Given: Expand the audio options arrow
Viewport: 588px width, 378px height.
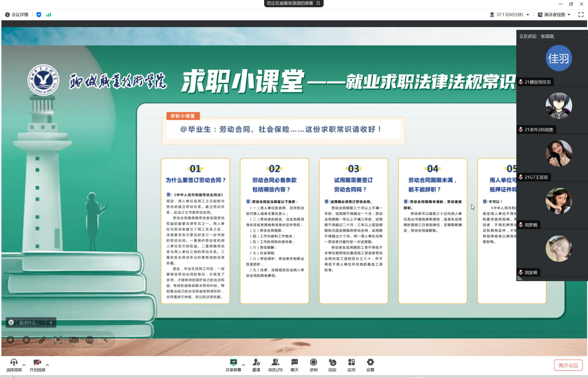Looking at the screenshot, I should click(x=24, y=365).
